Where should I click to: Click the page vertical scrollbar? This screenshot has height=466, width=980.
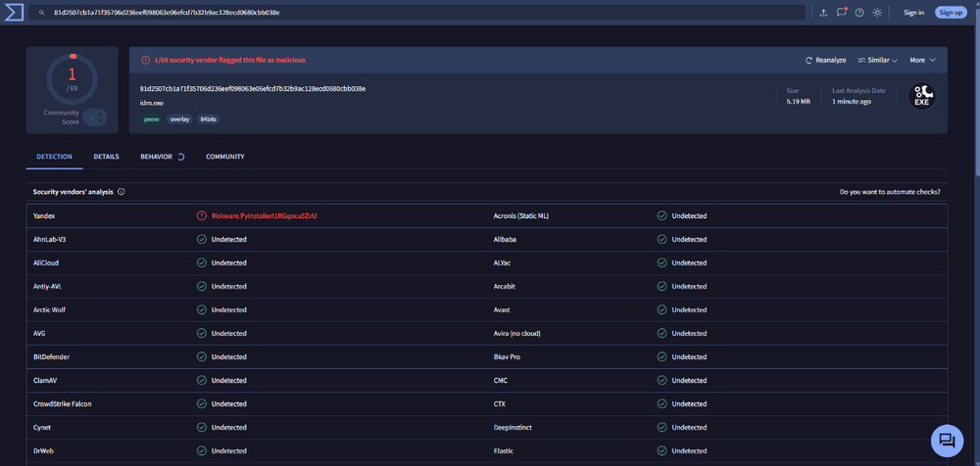click(976, 94)
